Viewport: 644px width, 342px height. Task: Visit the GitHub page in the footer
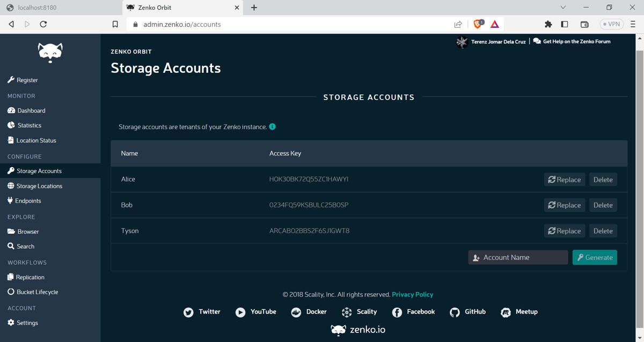467,311
